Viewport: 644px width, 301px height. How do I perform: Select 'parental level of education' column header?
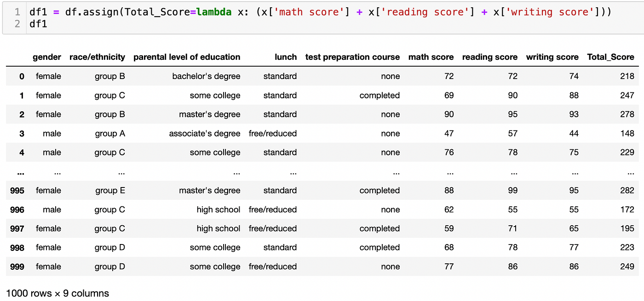coord(187,57)
